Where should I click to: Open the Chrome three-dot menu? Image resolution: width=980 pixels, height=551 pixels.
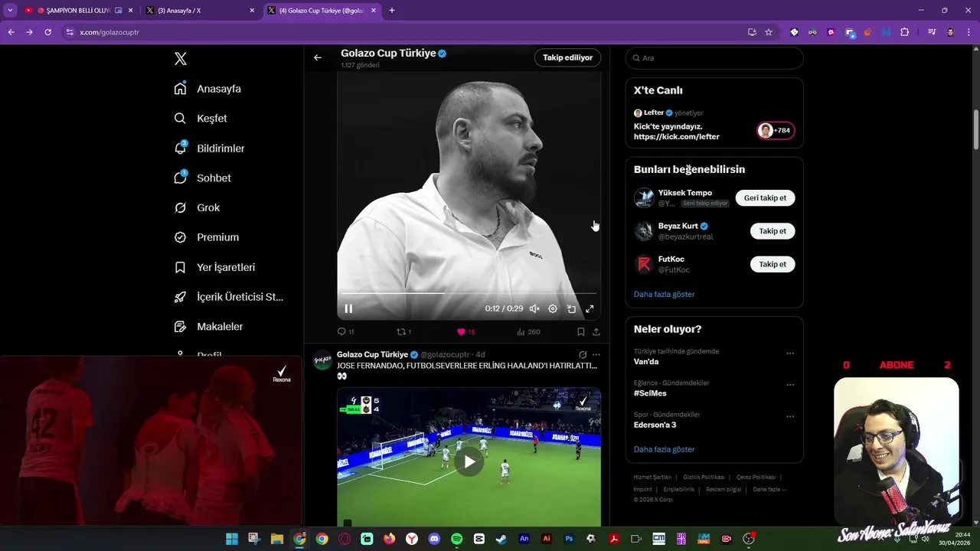point(969,32)
